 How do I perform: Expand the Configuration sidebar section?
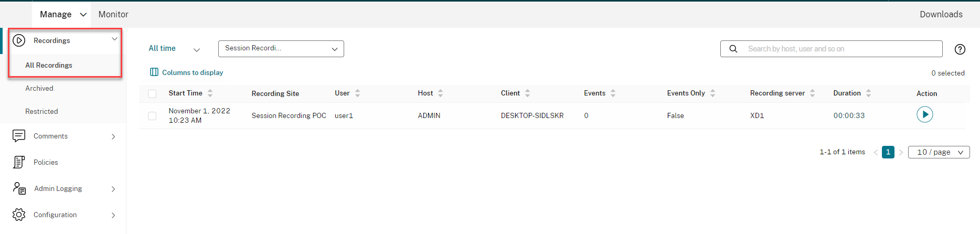pos(113,215)
